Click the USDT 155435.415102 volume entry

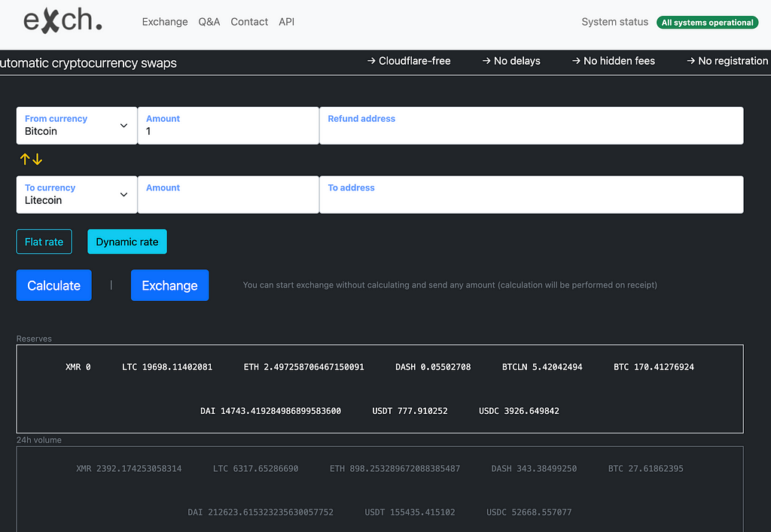(410, 512)
